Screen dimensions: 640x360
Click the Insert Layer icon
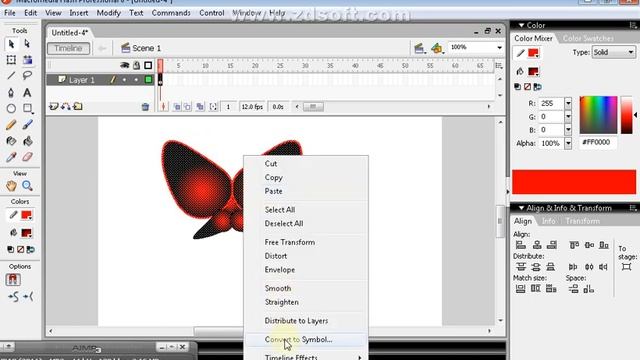coord(54,107)
